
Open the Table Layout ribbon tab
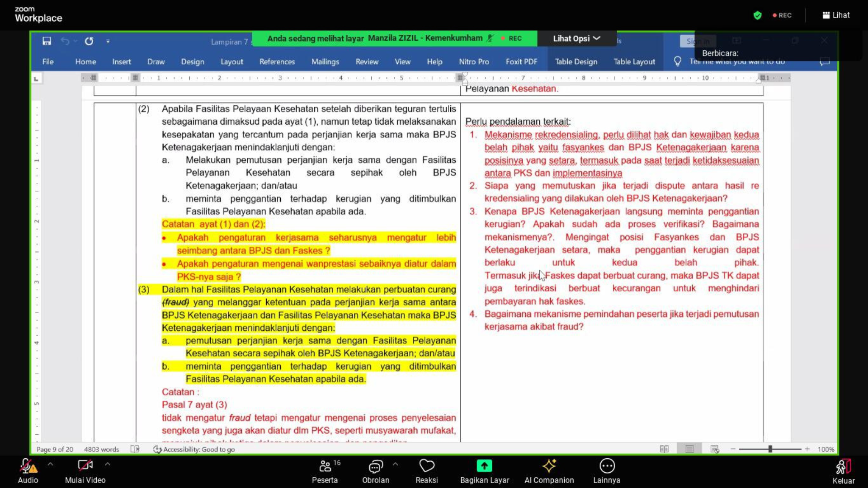(x=634, y=61)
